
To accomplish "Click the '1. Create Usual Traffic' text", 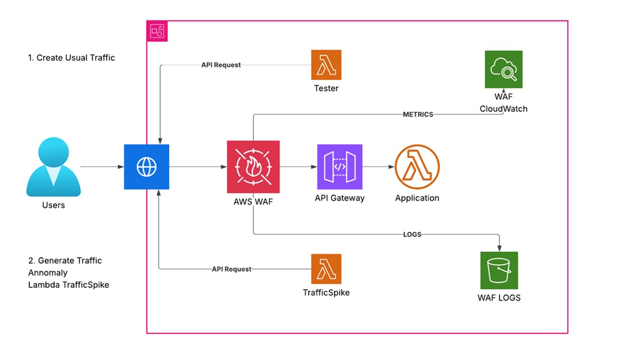I will point(71,57).
